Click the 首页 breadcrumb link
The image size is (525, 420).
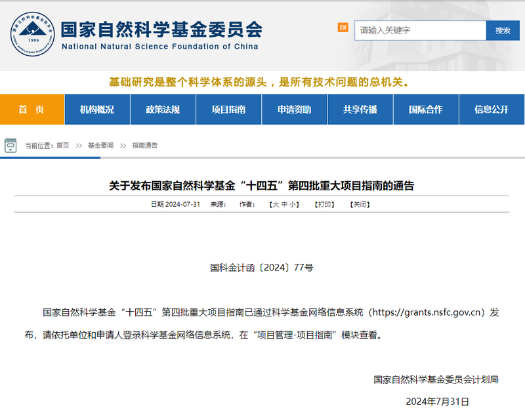click(x=62, y=145)
